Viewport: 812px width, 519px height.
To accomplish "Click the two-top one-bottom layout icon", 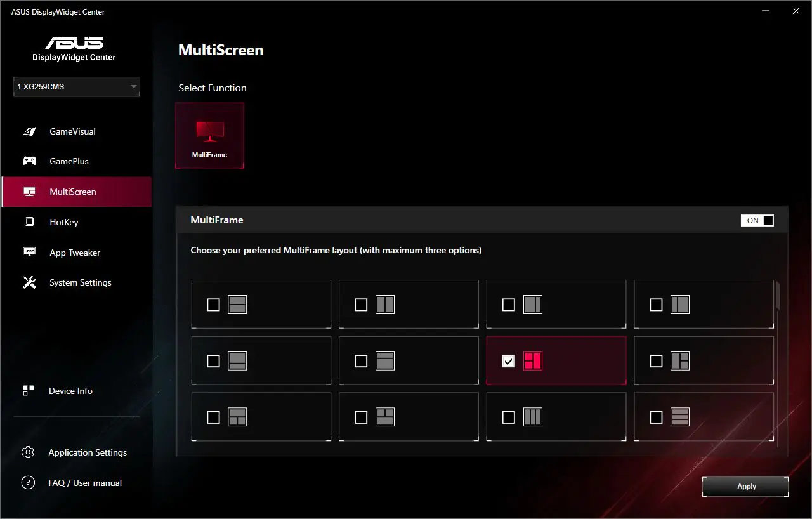I will (x=385, y=417).
